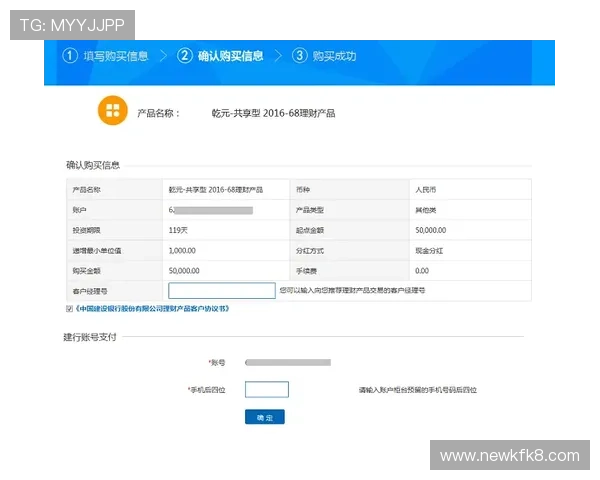Click the orange product grid icon
Screen dimensions: 600x480
(112, 110)
